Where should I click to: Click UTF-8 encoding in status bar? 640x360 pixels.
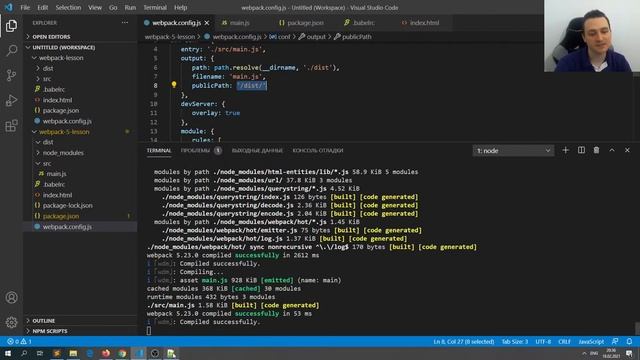pos(543,342)
